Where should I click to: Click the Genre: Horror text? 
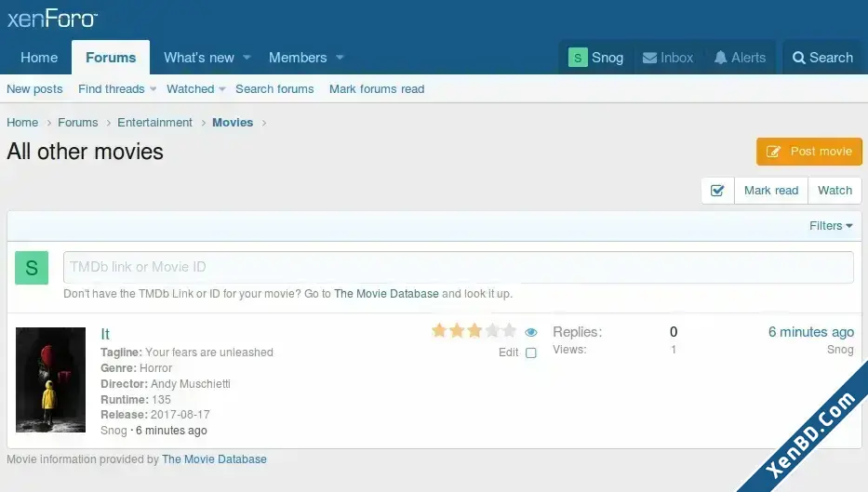(x=136, y=368)
